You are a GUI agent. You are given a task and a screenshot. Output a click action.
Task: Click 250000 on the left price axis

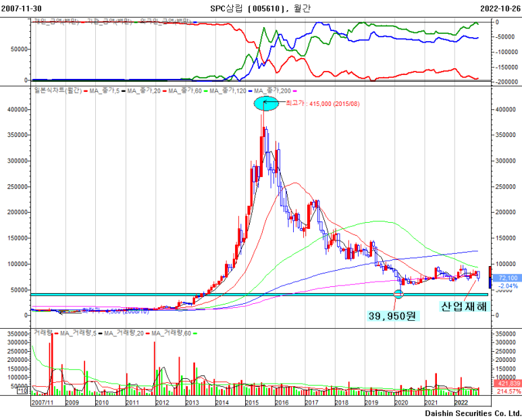18,186
